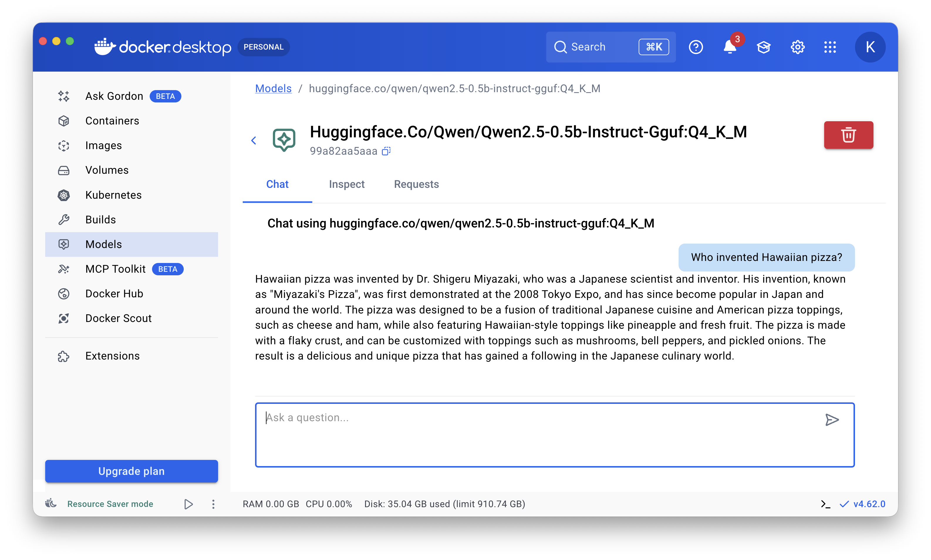Copy the model ID 99a82aa5aaa
The image size is (931, 560).
click(386, 151)
